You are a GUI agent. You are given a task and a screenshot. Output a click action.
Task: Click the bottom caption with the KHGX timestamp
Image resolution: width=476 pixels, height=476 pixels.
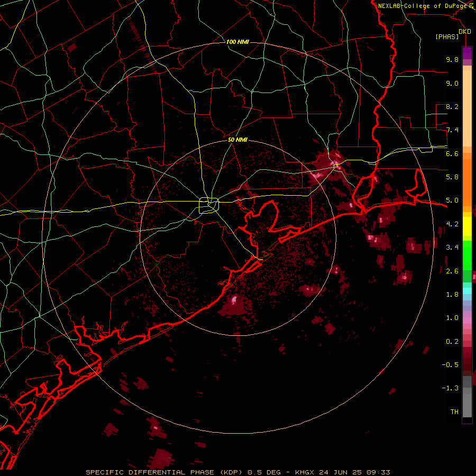coord(238,472)
